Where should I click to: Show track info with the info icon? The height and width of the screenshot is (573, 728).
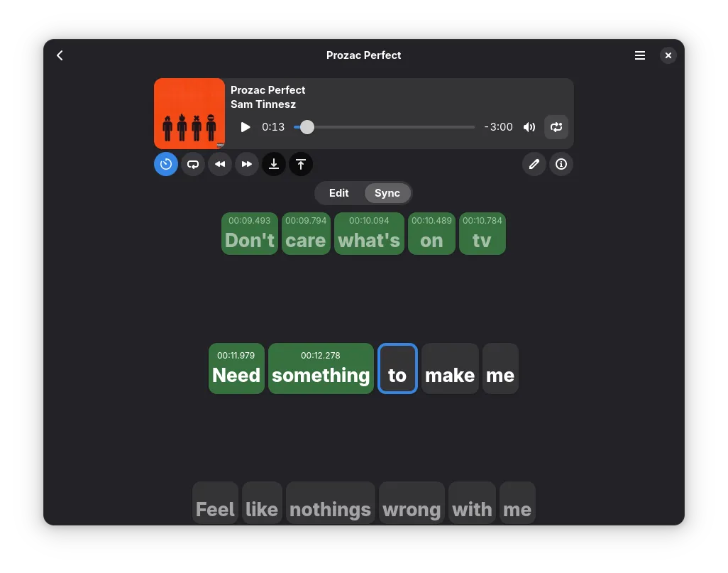(561, 164)
